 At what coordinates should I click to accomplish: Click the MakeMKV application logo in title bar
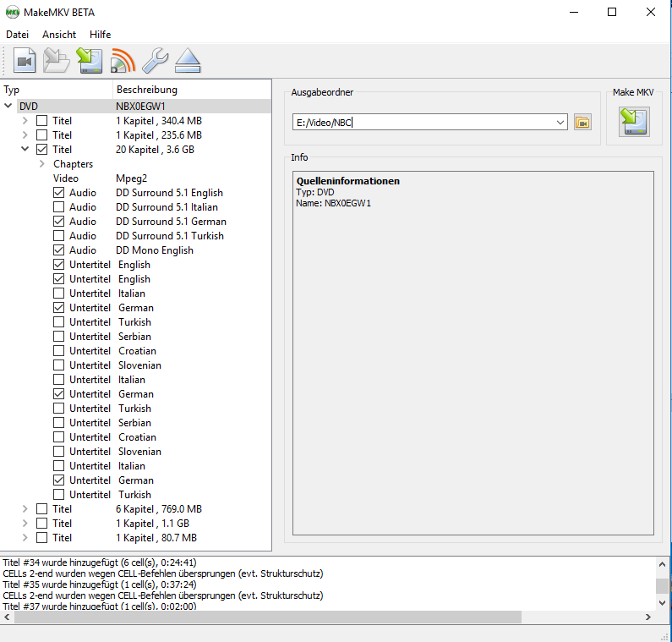(13, 13)
